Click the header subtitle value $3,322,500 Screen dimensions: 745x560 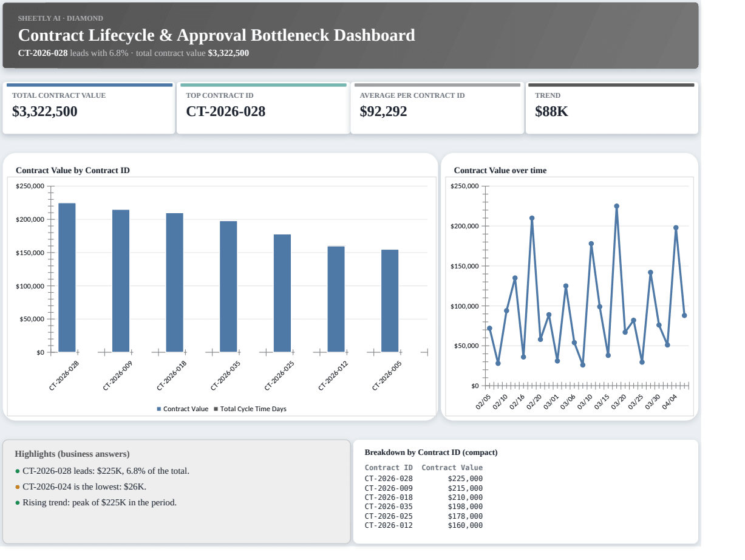228,53
